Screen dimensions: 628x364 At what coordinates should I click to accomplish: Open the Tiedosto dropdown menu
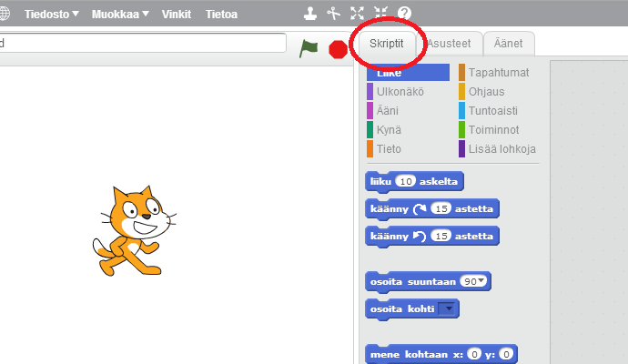(x=52, y=15)
